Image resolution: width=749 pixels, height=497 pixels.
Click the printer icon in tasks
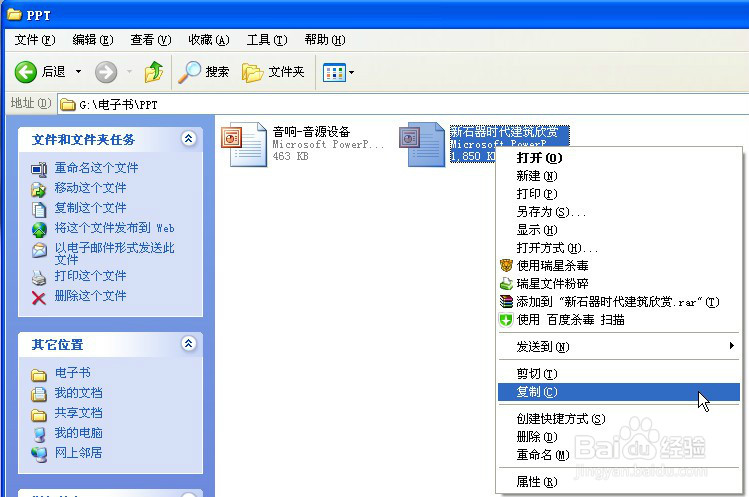point(39,278)
